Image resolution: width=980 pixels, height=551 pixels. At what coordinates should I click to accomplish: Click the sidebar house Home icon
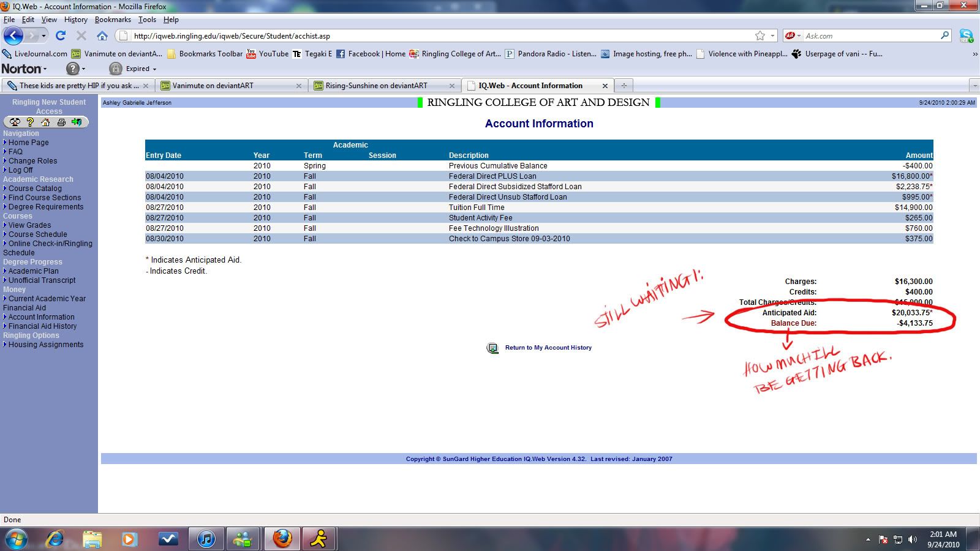click(x=45, y=122)
